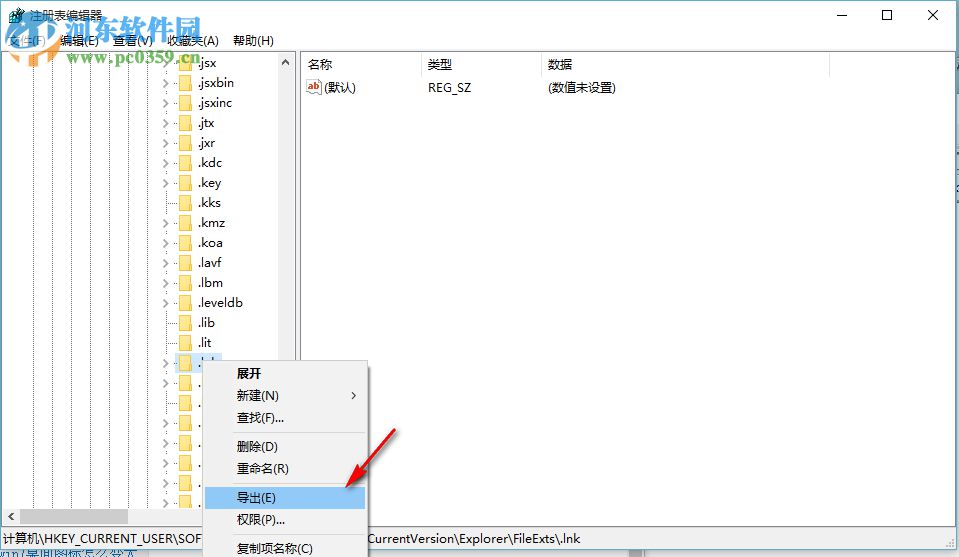Open the 帮助(H) menu

(253, 41)
